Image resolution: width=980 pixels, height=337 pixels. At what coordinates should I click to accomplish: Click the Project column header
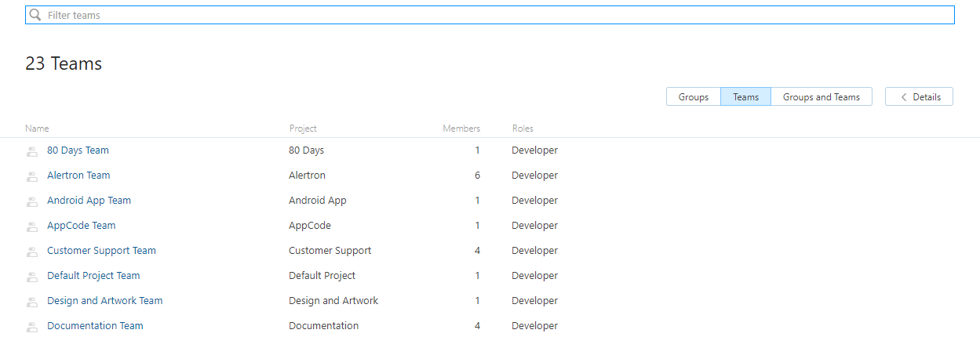coord(303,129)
